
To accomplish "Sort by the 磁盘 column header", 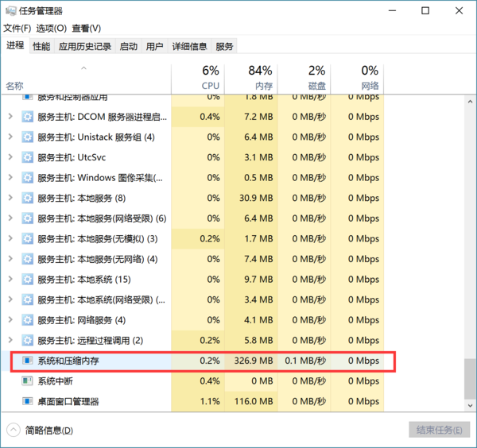I will [x=304, y=79].
